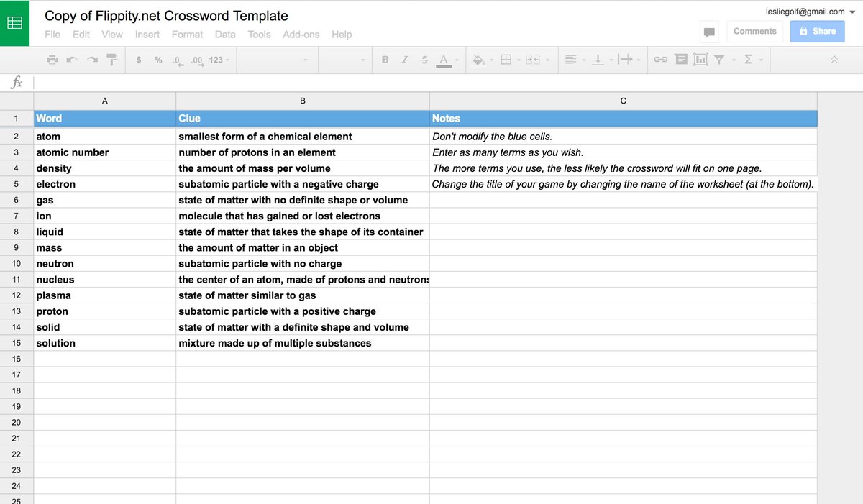Click the insert chart icon
863x504 pixels.
pos(700,60)
